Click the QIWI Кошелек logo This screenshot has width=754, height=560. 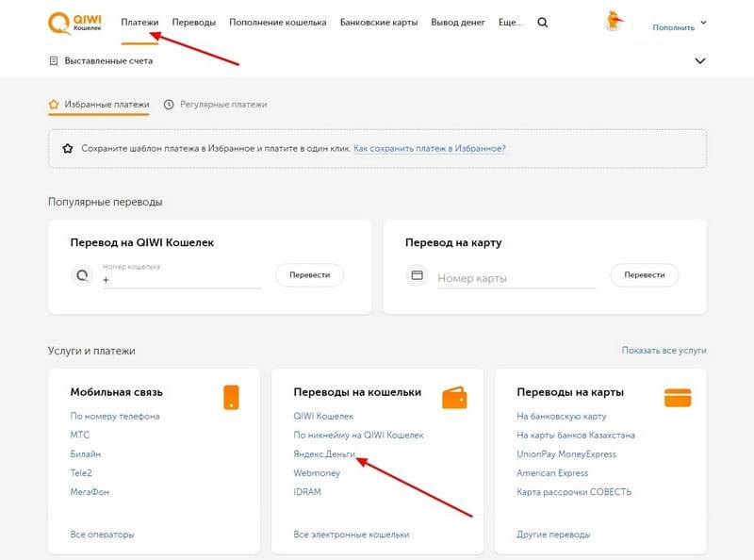coord(75,23)
